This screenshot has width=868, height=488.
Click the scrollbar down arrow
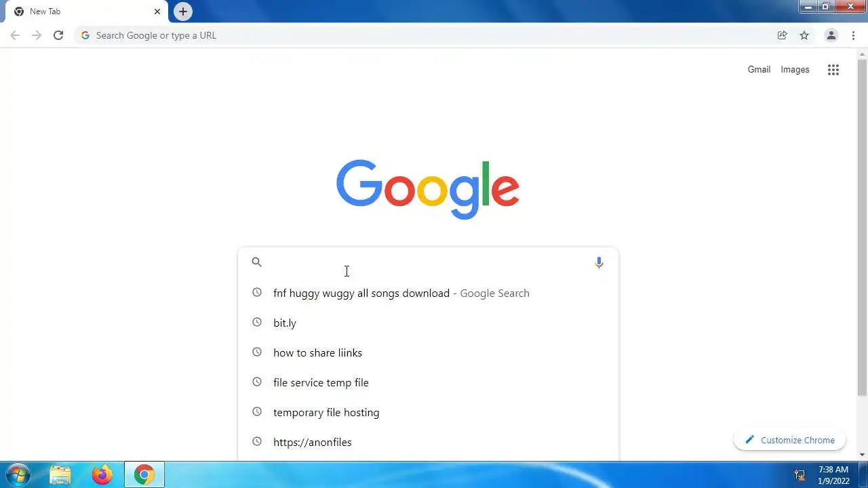[862, 455]
